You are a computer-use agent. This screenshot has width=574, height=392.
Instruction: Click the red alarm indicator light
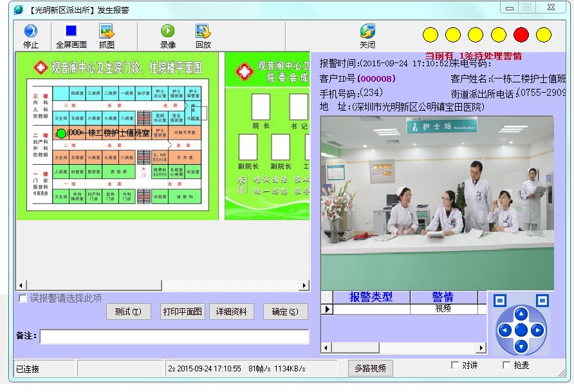(521, 34)
